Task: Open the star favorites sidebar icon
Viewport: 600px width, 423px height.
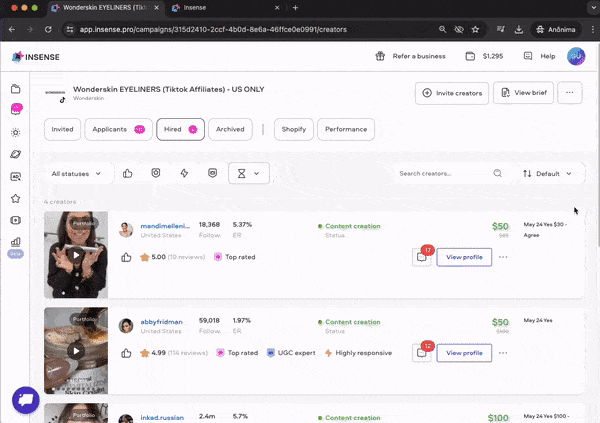Action: pyautogui.click(x=16, y=198)
